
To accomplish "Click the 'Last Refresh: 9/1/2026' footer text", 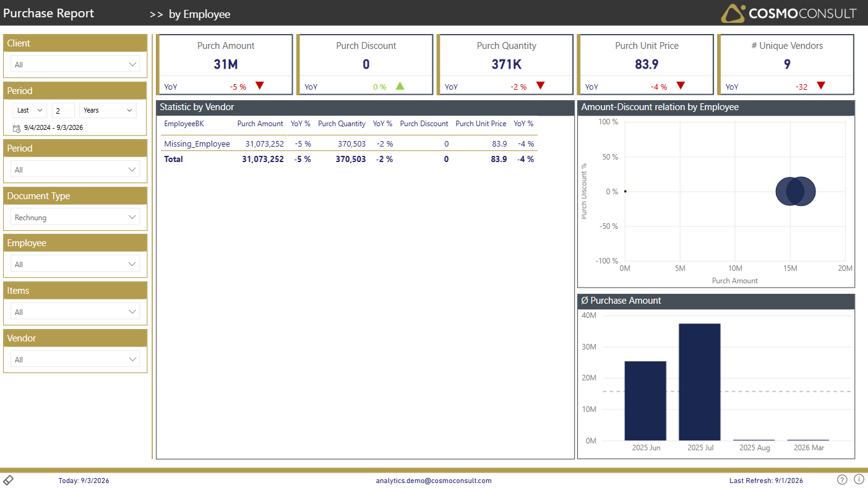I will (766, 481).
